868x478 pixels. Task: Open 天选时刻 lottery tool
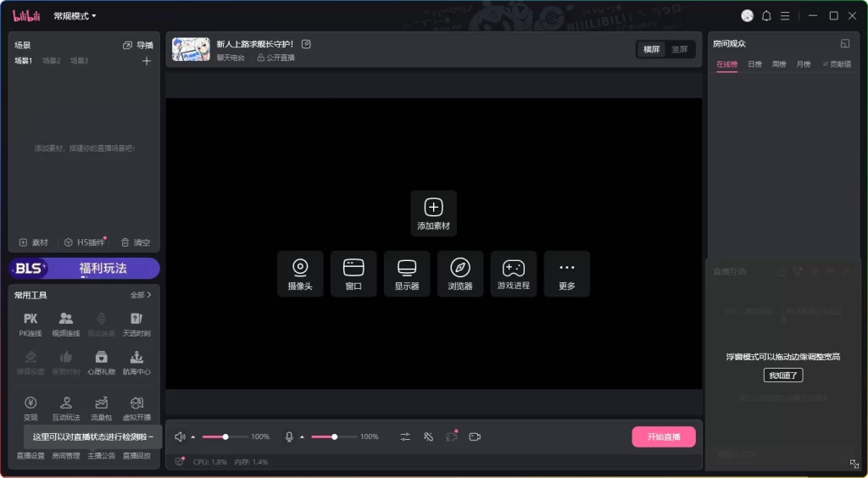pyautogui.click(x=136, y=325)
